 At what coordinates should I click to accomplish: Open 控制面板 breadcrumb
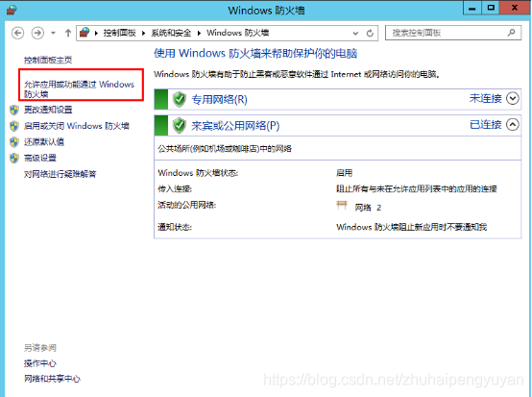point(119,33)
